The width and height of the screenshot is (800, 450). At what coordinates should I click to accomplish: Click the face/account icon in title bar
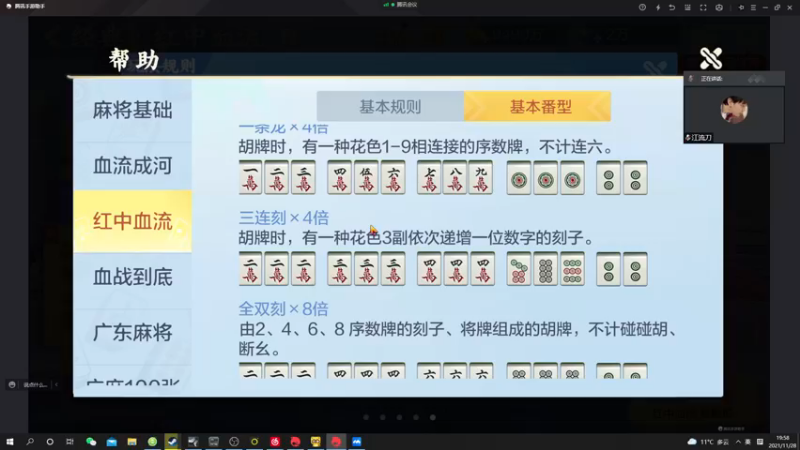719,7
